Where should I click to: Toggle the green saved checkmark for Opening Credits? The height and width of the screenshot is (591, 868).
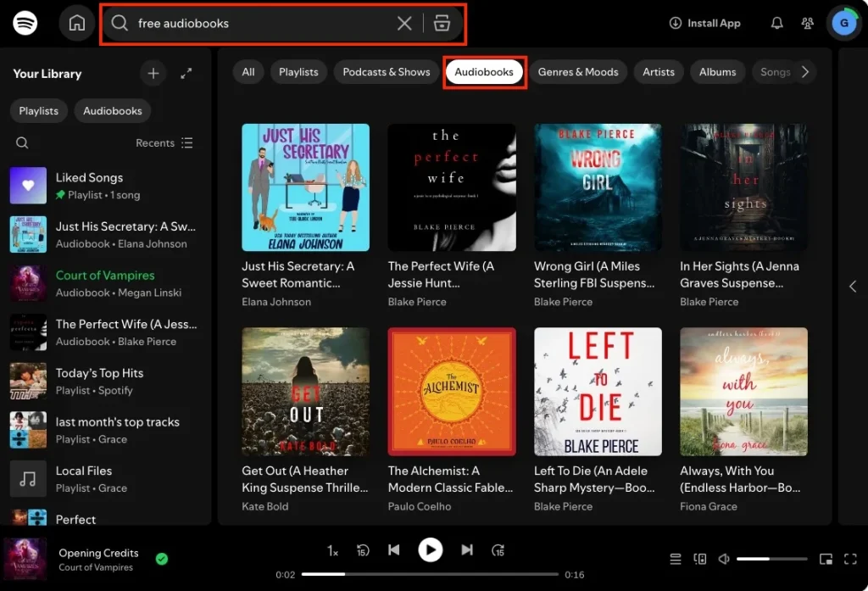click(162, 559)
